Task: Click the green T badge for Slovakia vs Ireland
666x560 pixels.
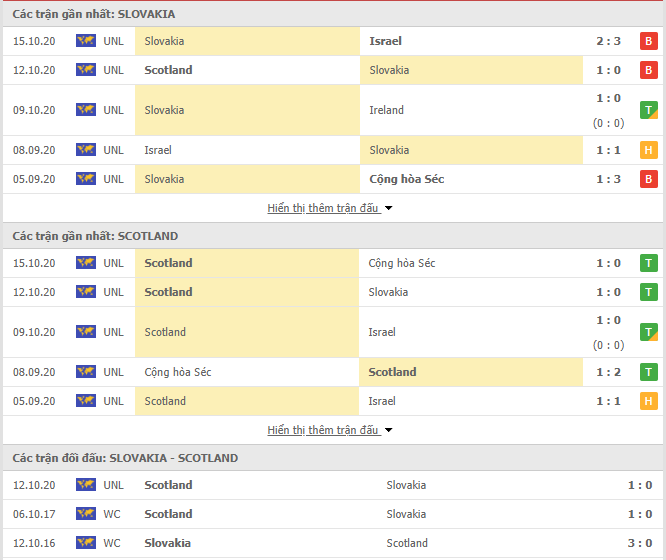Action: pyautogui.click(x=649, y=110)
